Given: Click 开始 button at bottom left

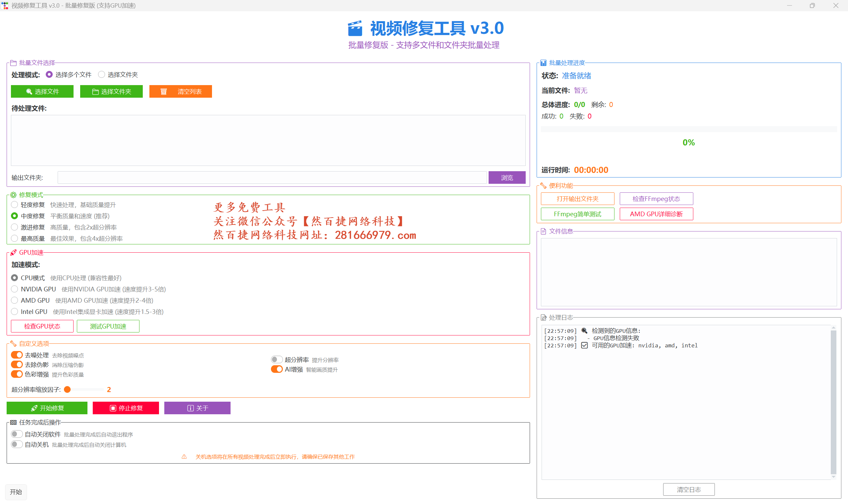Looking at the screenshot, I should [x=16, y=492].
